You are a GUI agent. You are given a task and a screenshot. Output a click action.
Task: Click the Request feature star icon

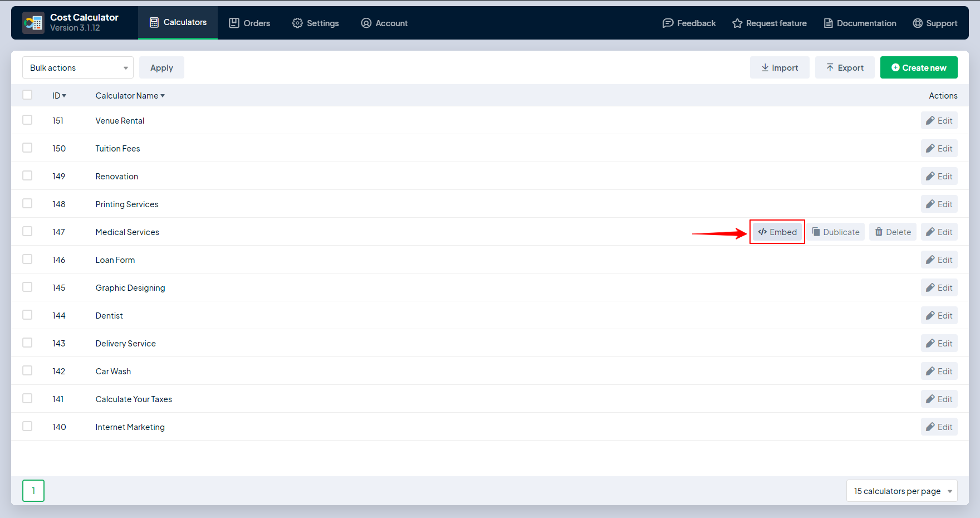pyautogui.click(x=737, y=23)
